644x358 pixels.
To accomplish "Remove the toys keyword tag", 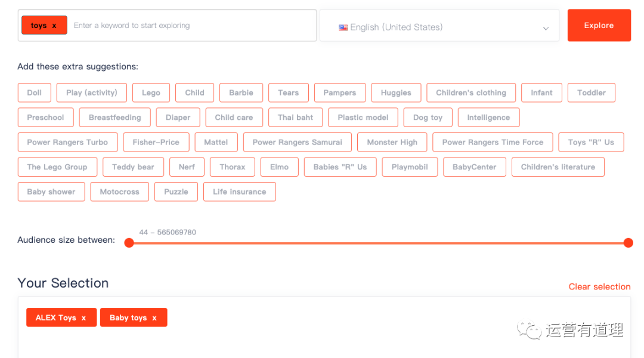I will [x=54, y=26].
